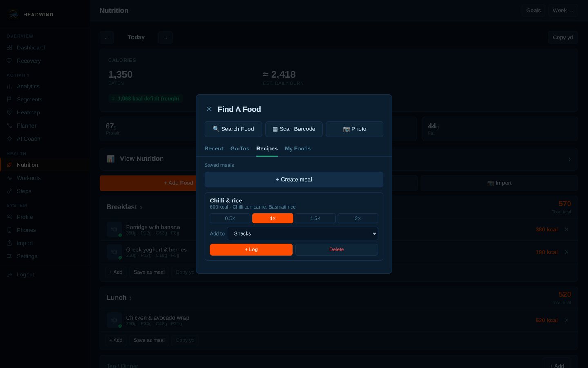Click the Create meal button
The image size is (588, 368).
pos(294,180)
